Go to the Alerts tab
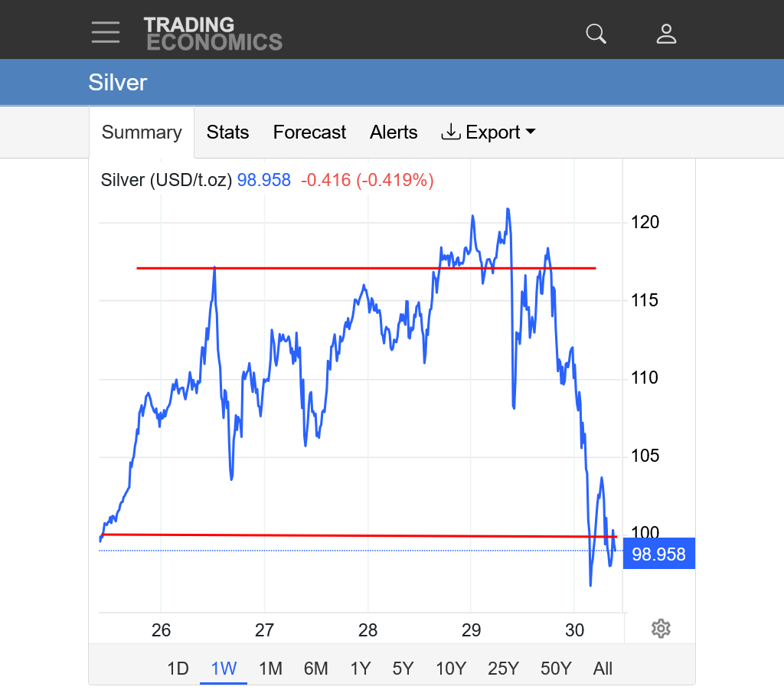The height and width of the screenshot is (690, 784). pyautogui.click(x=394, y=132)
